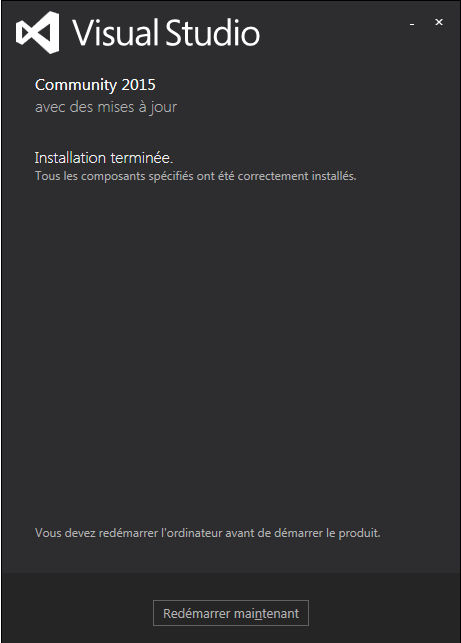Click the Community 2015 edition heading
461x643 pixels.
(95, 85)
